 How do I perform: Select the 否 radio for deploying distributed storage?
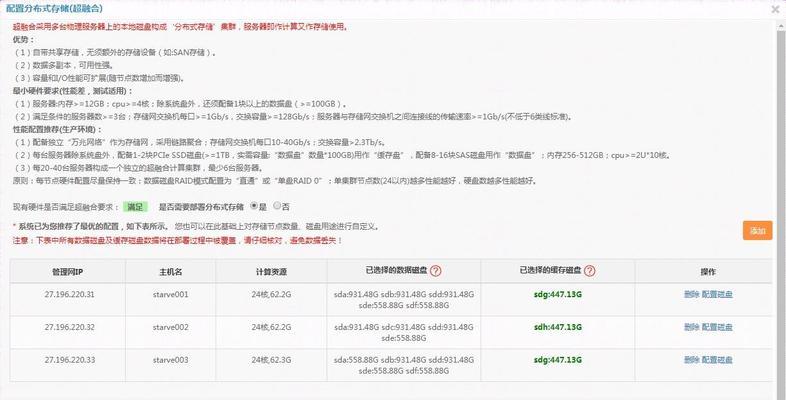[277, 206]
